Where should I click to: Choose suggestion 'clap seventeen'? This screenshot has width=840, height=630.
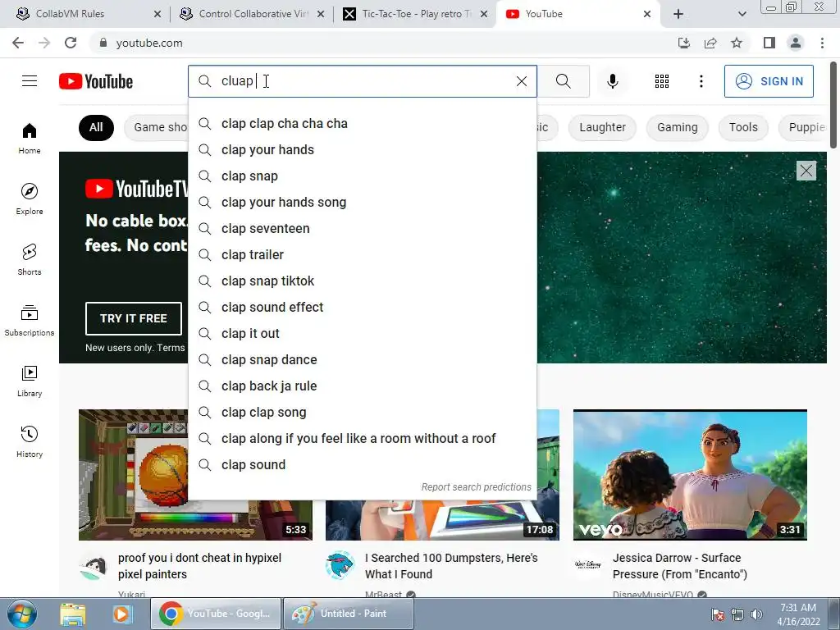(362, 228)
